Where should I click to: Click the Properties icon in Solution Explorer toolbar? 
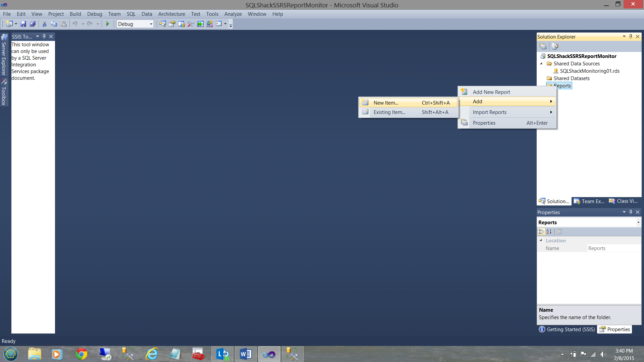tap(543, 46)
